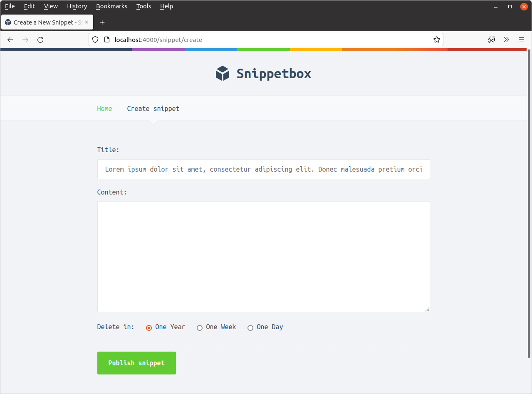The height and width of the screenshot is (394, 532).
Task: Click the Snippetbox cube logo icon
Action: click(x=223, y=74)
